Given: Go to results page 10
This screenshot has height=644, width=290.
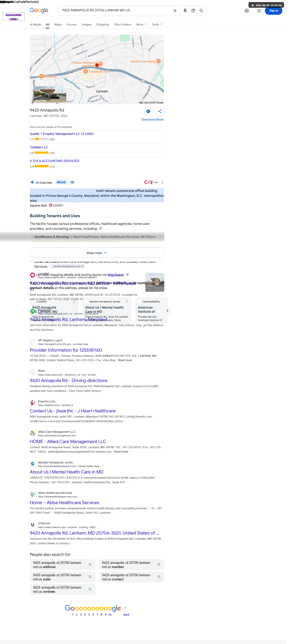Looking at the screenshot, I should coord(110,615).
